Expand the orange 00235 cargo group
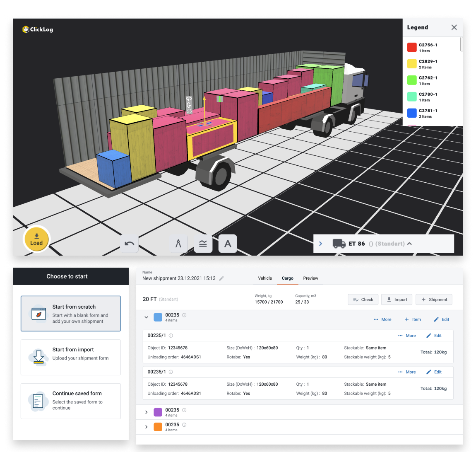Screen dimensions: 476x452 click(146, 426)
